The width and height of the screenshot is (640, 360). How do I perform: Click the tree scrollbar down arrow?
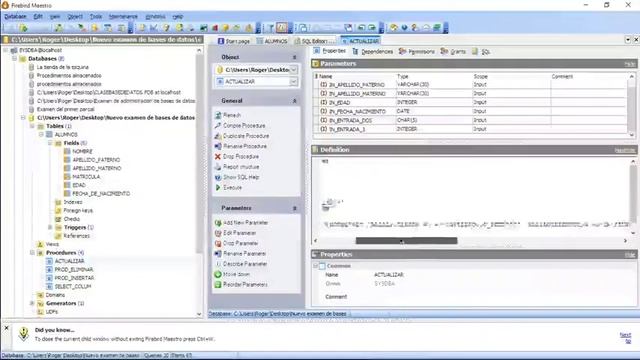click(x=199, y=314)
